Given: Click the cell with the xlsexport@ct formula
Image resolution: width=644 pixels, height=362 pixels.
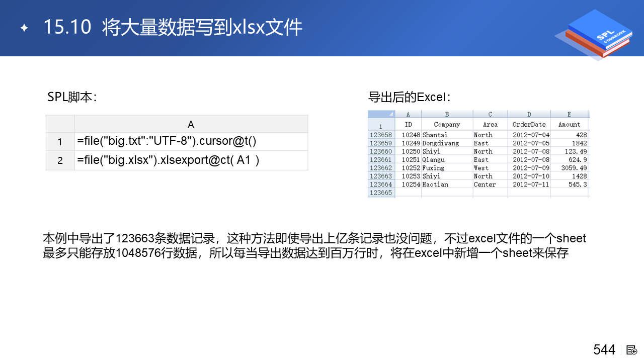Looking at the screenshot, I should pos(191,160).
